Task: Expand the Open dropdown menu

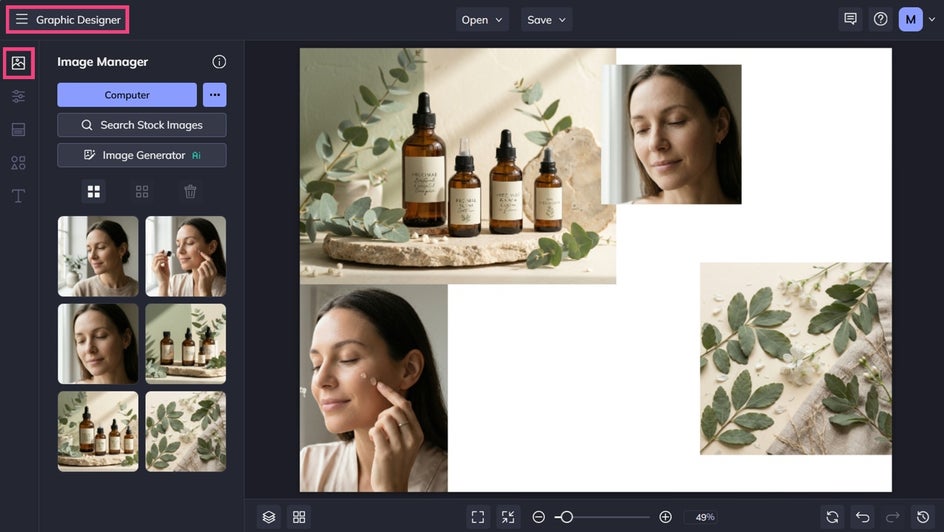Action: (x=482, y=20)
